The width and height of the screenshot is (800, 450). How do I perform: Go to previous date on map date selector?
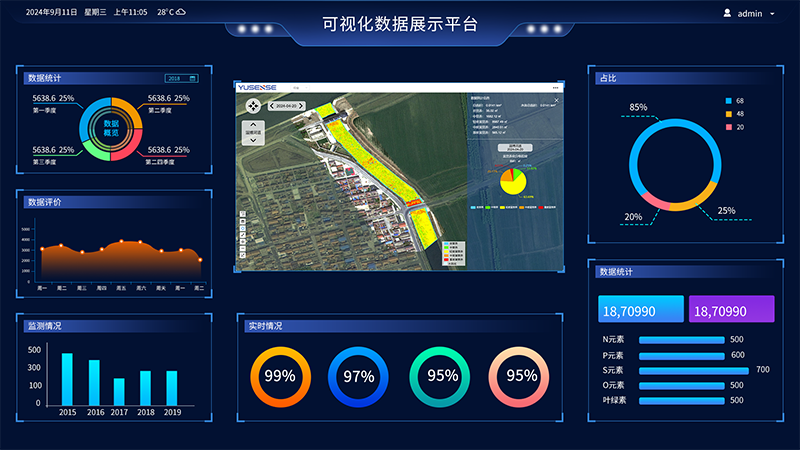click(x=270, y=105)
